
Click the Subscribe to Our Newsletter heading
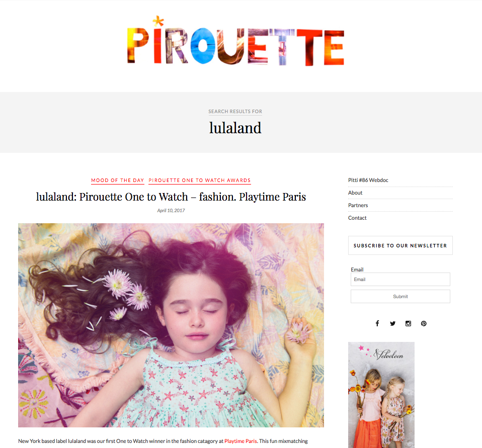[400, 245]
